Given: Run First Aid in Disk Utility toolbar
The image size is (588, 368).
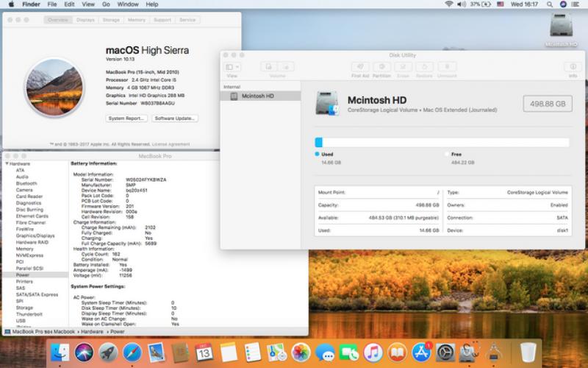Looking at the screenshot, I should [360, 67].
